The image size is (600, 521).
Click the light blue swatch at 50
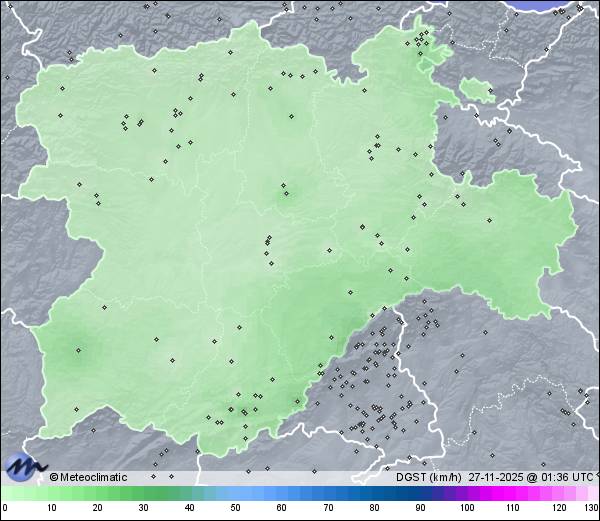(x=236, y=493)
